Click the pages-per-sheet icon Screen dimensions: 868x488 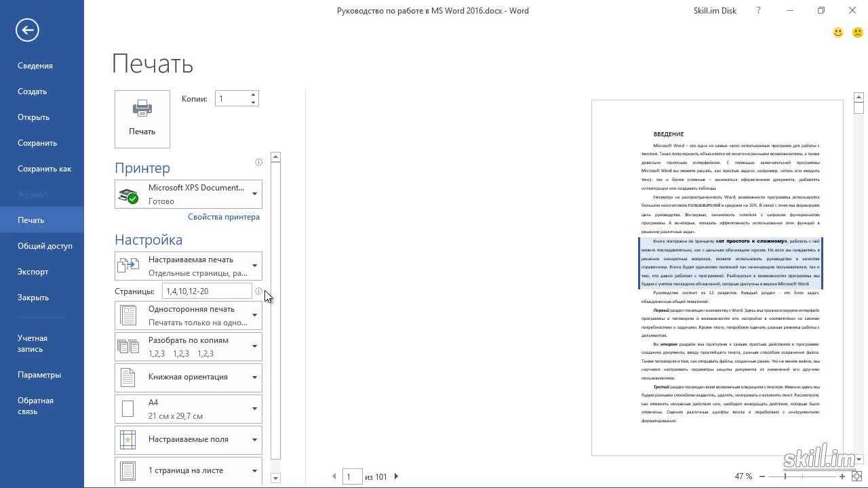pos(128,471)
